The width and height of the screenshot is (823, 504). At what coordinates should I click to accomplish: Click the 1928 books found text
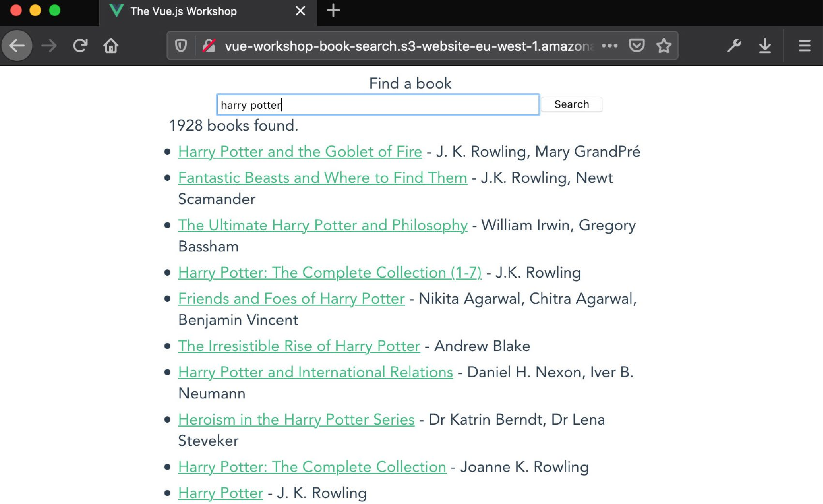click(x=234, y=126)
